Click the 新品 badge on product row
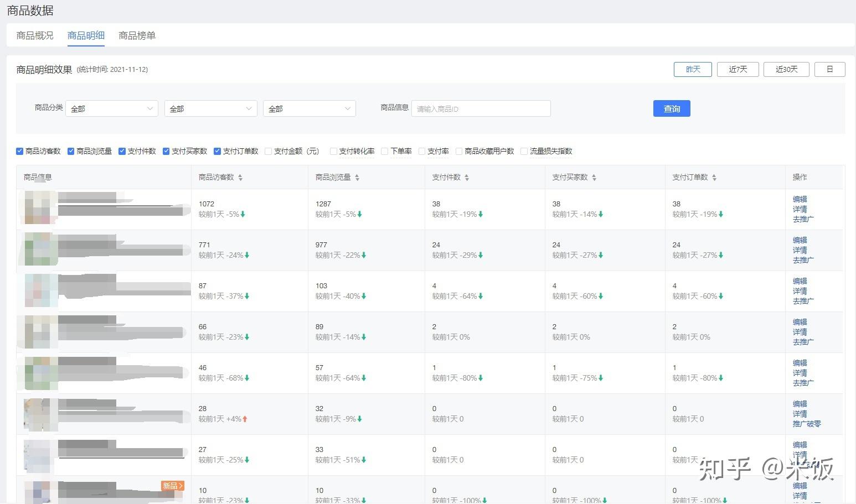The image size is (856, 504). tap(172, 486)
